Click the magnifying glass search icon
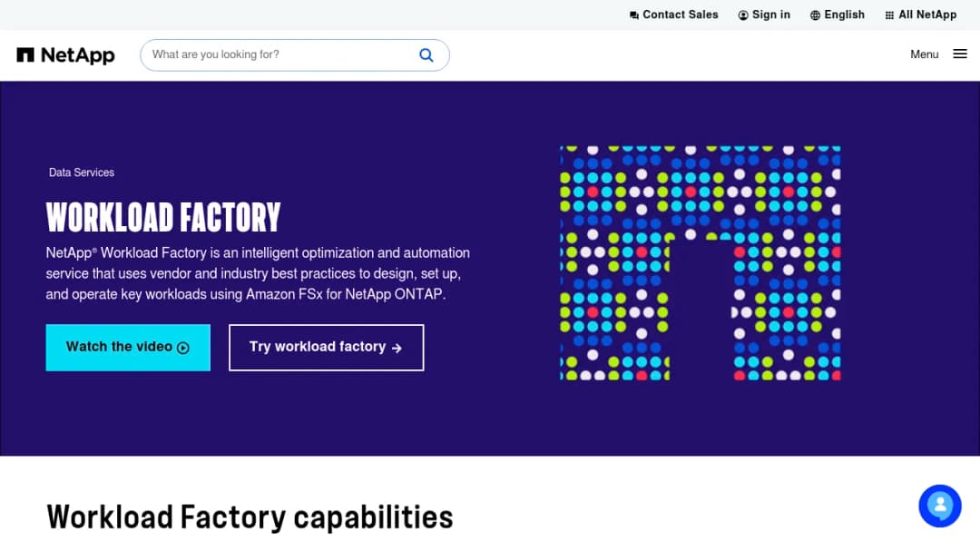The image size is (980, 552). (x=426, y=55)
